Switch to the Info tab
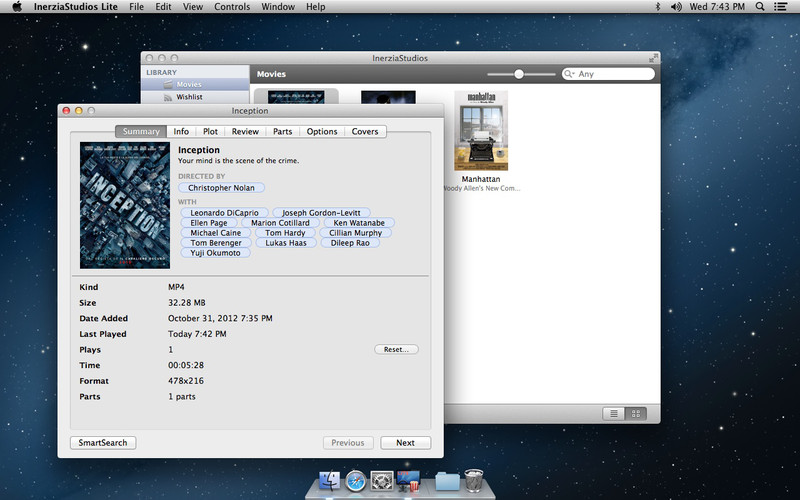This screenshot has height=500, width=800. pos(181,131)
